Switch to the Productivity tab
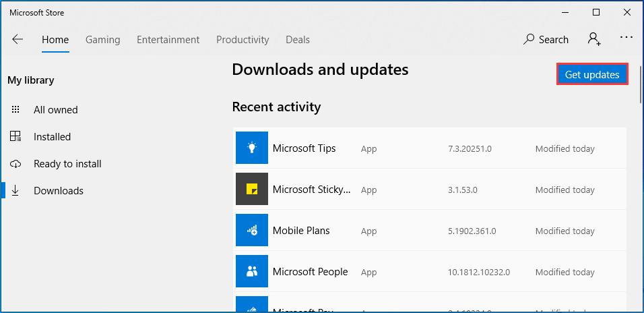644x313 pixels. [243, 40]
